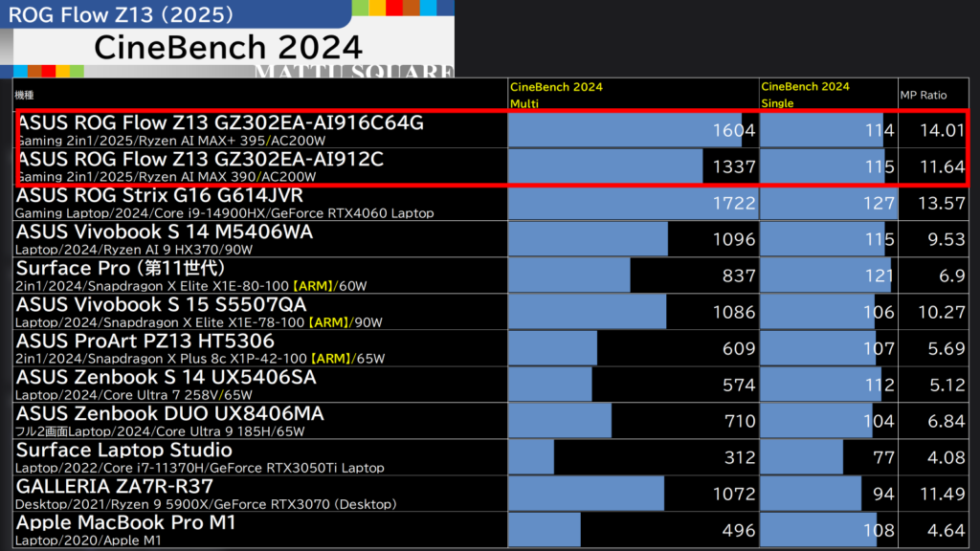
Task: Pick the multi score "1604"
Action: pyautogui.click(x=734, y=130)
